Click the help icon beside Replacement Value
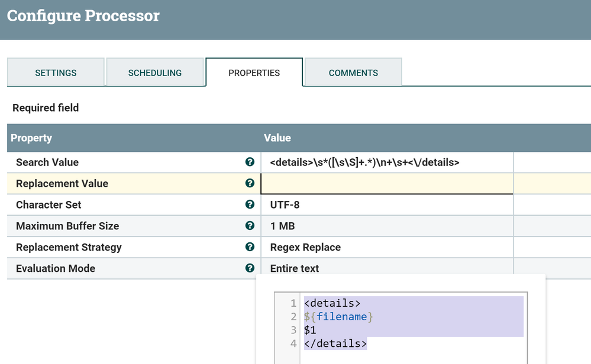 tap(250, 183)
